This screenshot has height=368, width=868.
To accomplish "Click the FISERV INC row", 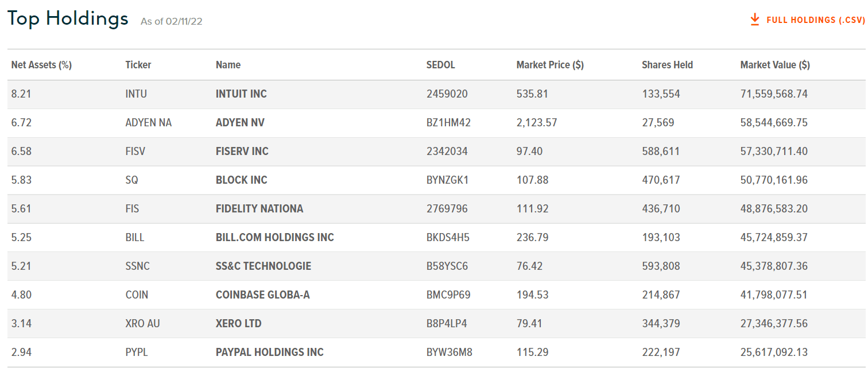I will pos(241,151).
